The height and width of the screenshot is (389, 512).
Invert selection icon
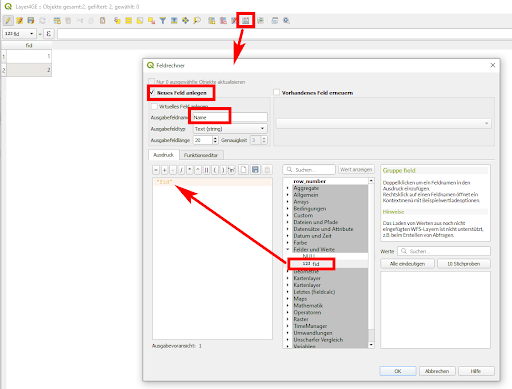tap(140, 21)
